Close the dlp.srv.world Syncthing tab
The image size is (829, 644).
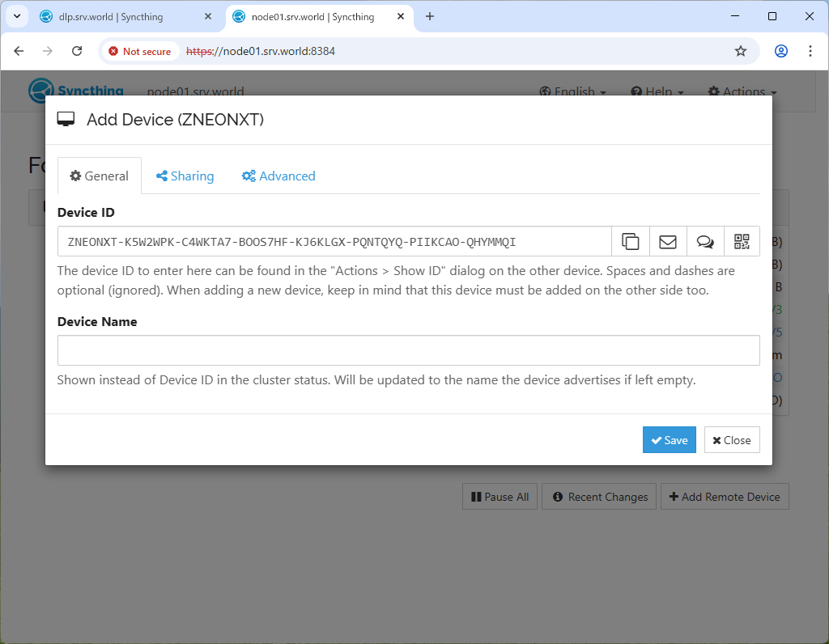tap(208, 16)
